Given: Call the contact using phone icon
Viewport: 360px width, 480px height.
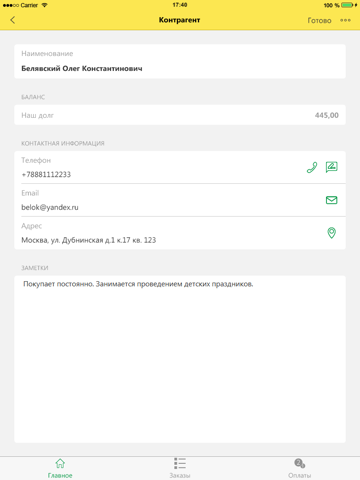Looking at the screenshot, I should click(x=312, y=167).
